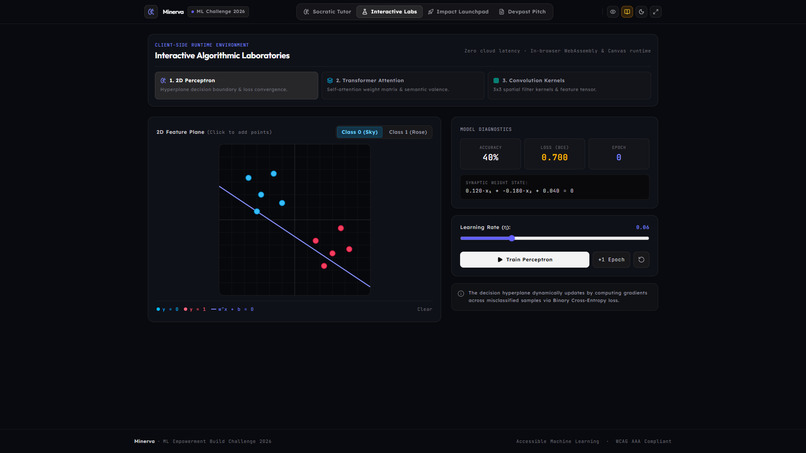Click the synaptic weight state equation

tap(519, 191)
